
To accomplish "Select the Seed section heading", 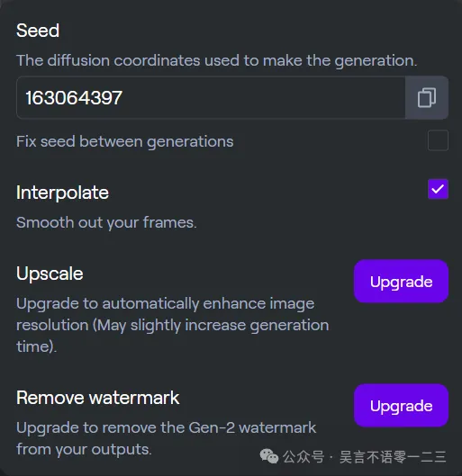I will coord(38,31).
